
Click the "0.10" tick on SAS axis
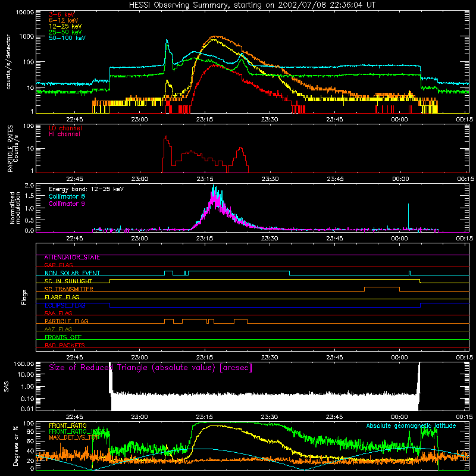pyautogui.click(x=27, y=399)
